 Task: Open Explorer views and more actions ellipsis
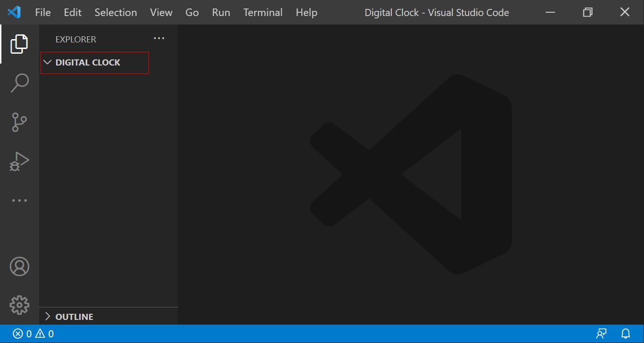159,39
